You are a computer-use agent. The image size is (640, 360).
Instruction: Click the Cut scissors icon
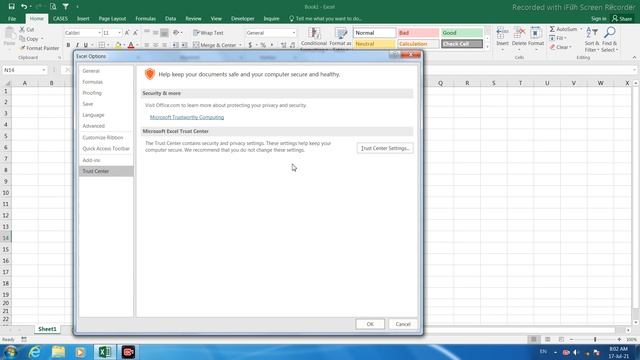(22, 29)
